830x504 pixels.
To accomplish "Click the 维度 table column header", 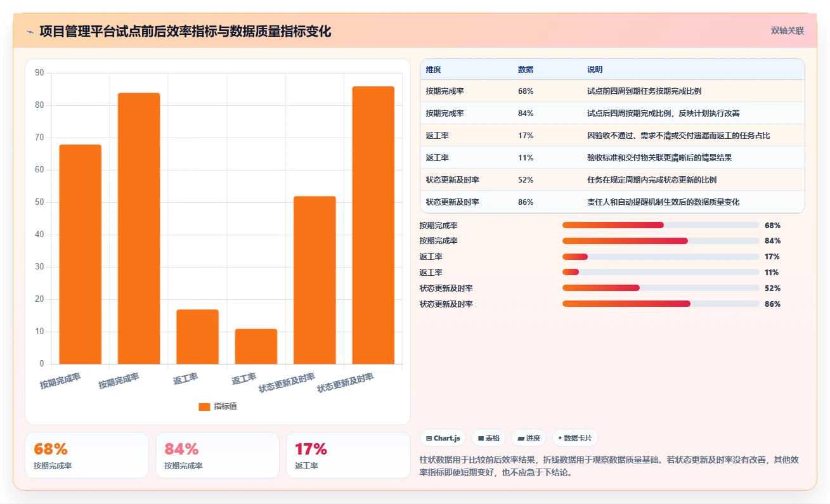I will click(x=434, y=70).
